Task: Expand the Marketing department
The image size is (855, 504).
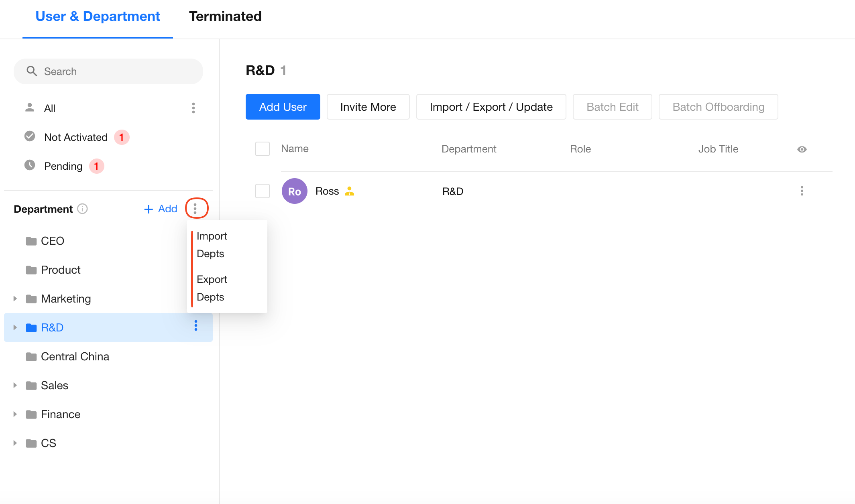Action: [x=15, y=299]
